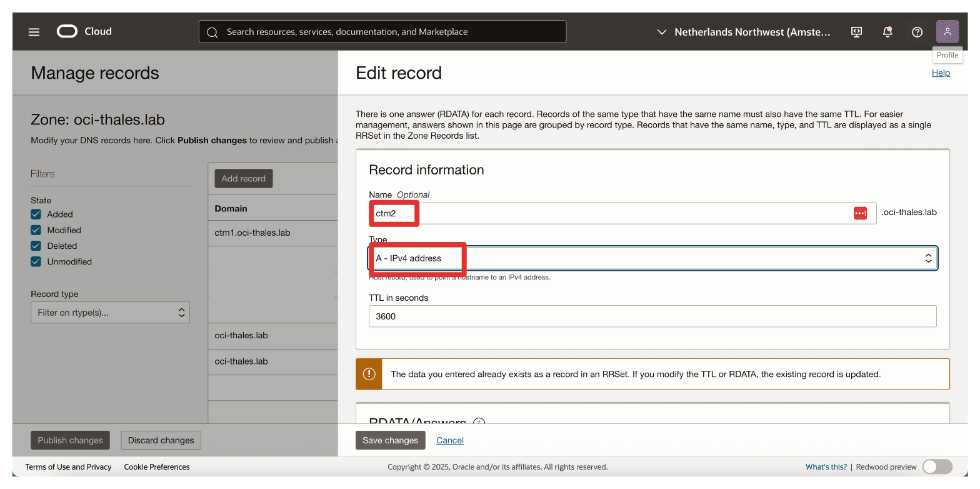
Task: Open Terms of Use and Privacy link
Action: [x=68, y=466]
